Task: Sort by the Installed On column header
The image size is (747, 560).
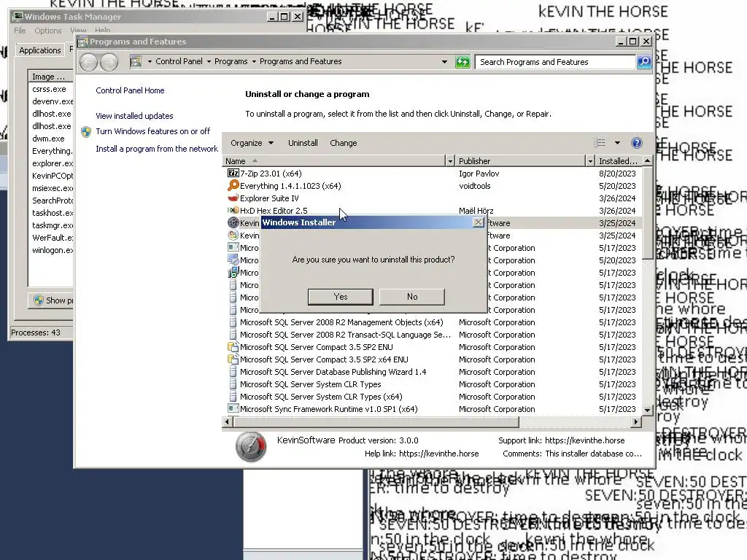Action: click(x=618, y=161)
